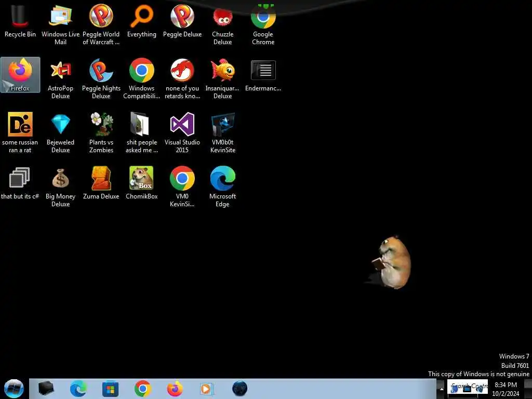Click the Microsoft Store taskbar icon
The height and width of the screenshot is (399, 532).
pyautogui.click(x=110, y=389)
